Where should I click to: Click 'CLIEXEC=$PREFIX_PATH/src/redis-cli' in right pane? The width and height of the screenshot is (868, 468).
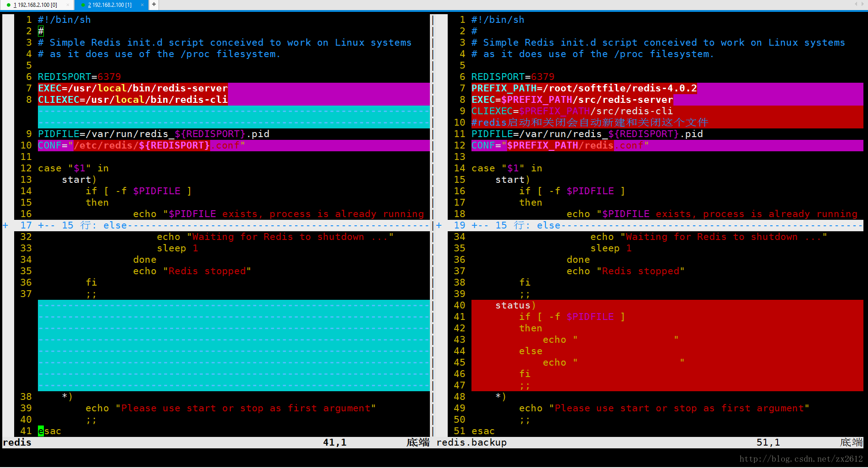(572, 111)
